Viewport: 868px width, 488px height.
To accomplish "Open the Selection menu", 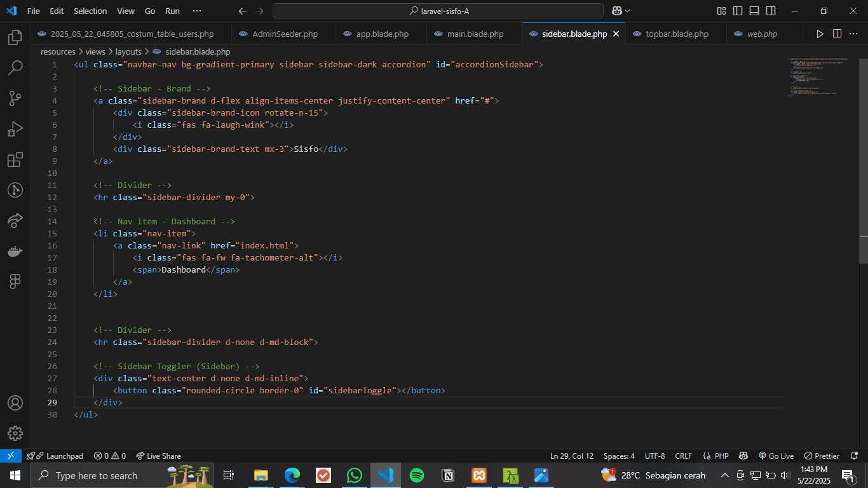I will click(90, 11).
